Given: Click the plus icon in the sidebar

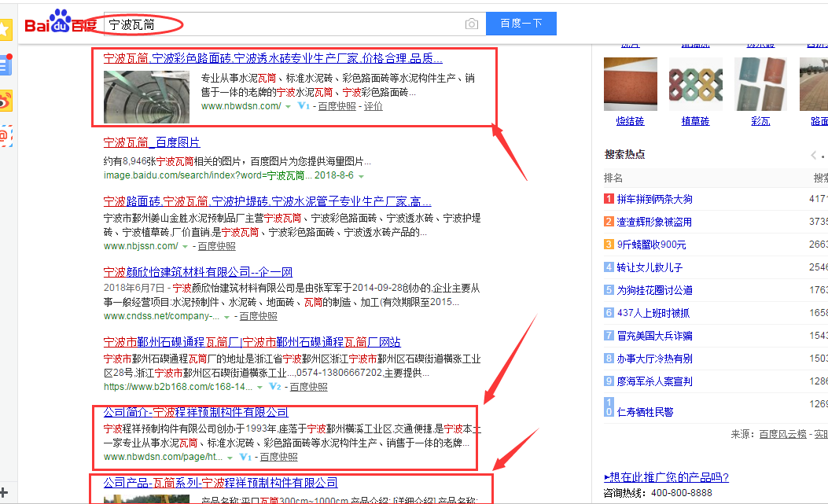Looking at the screenshot, I should (x=4, y=492).
